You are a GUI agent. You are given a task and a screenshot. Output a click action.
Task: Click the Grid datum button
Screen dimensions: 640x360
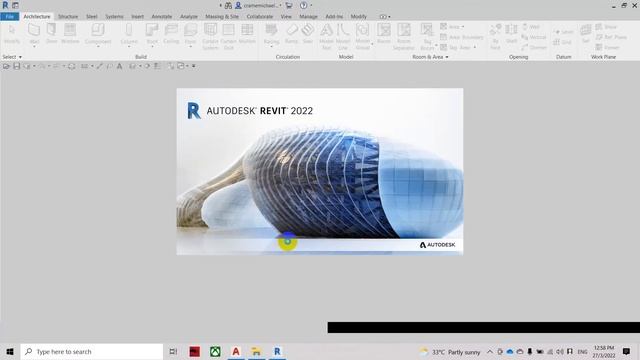click(562, 42)
